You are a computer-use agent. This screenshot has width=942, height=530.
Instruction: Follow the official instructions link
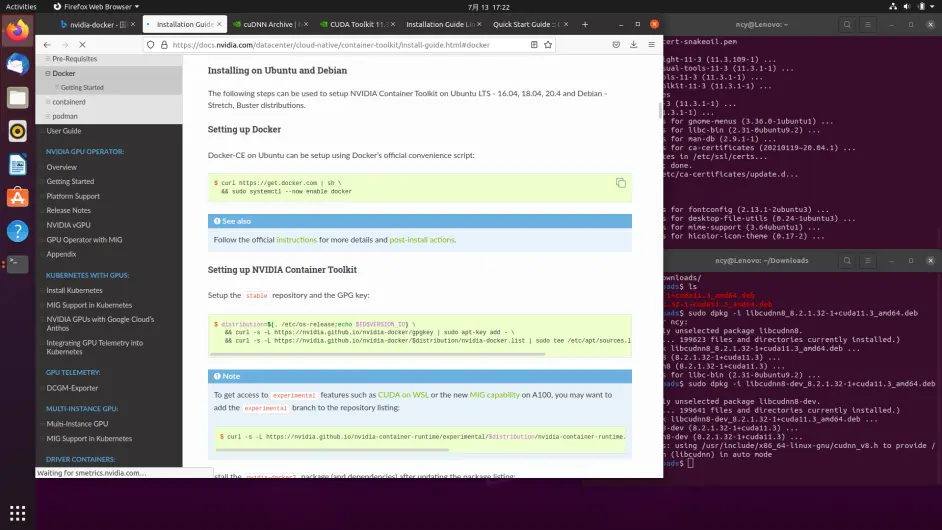click(x=296, y=240)
